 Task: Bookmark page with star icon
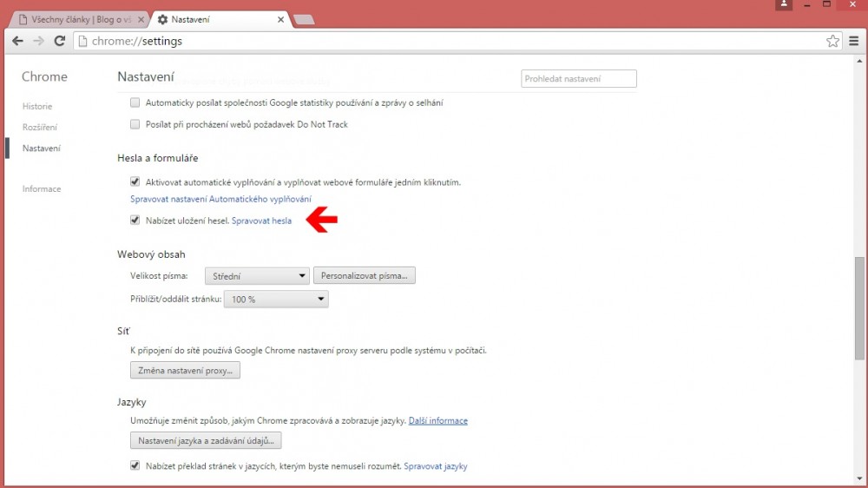[x=832, y=41]
